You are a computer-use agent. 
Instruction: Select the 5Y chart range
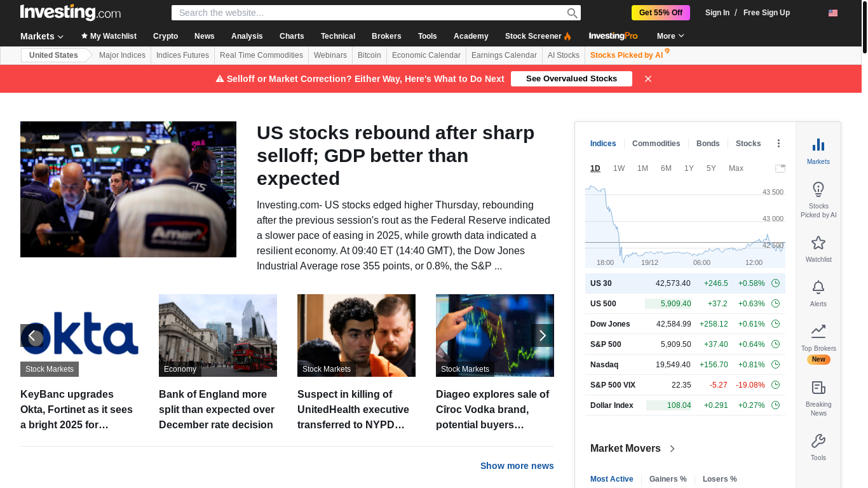coord(711,168)
